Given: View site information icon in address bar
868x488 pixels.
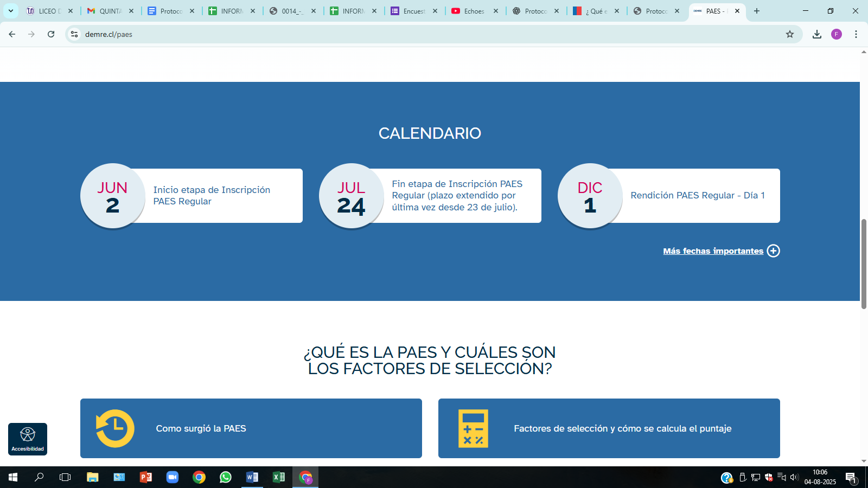Looking at the screenshot, I should (74, 34).
